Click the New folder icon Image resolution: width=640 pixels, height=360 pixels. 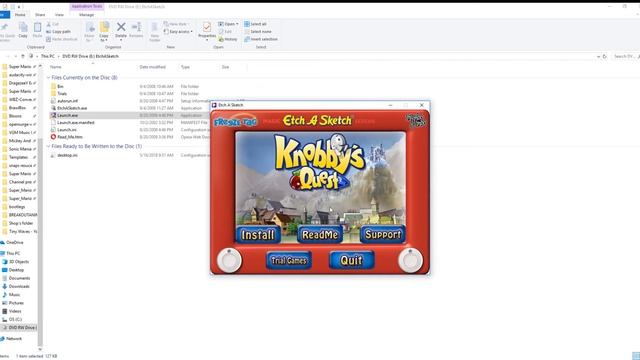point(154,32)
